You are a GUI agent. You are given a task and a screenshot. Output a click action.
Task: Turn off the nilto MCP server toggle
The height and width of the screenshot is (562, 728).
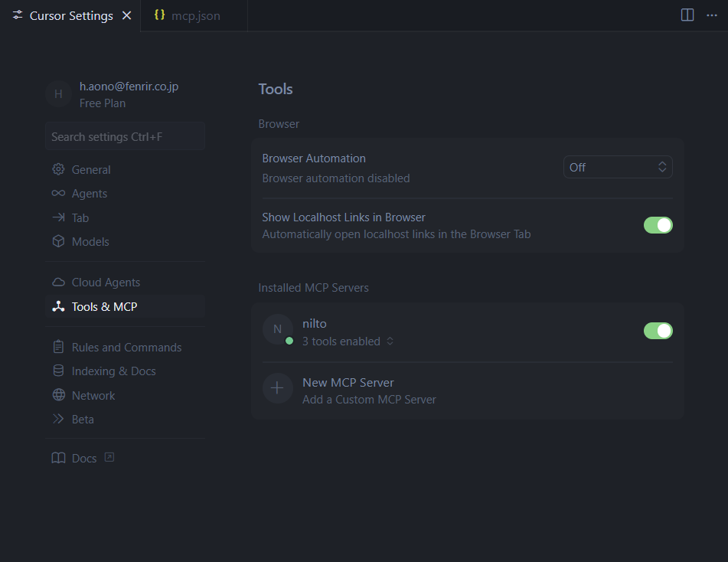point(658,331)
